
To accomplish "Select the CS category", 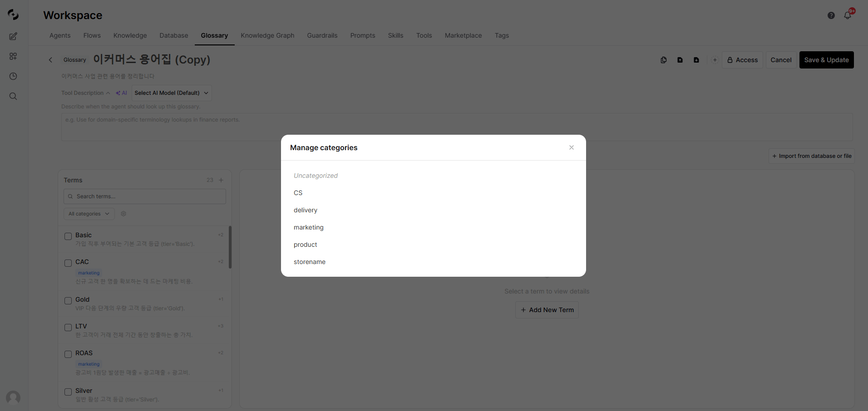I will click(298, 193).
